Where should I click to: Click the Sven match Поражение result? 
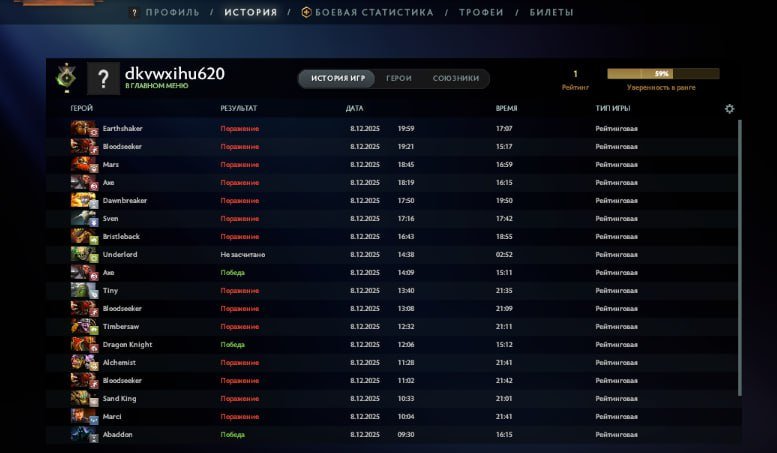pyautogui.click(x=240, y=219)
